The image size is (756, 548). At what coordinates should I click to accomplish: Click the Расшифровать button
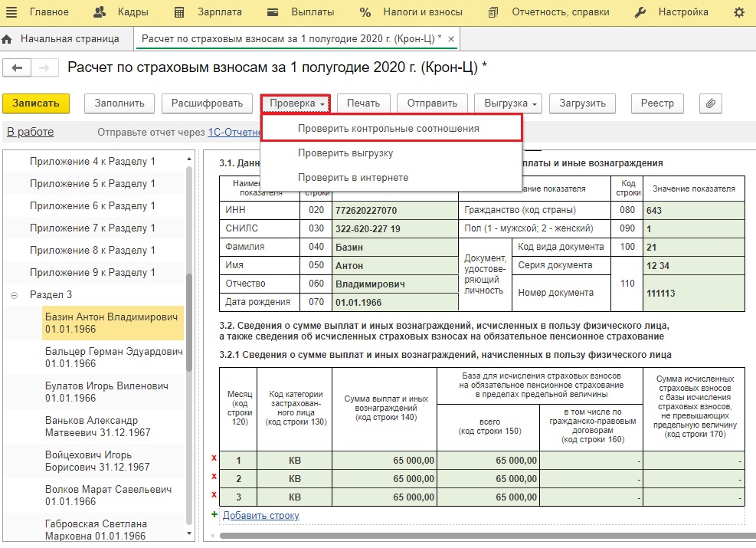(x=208, y=103)
